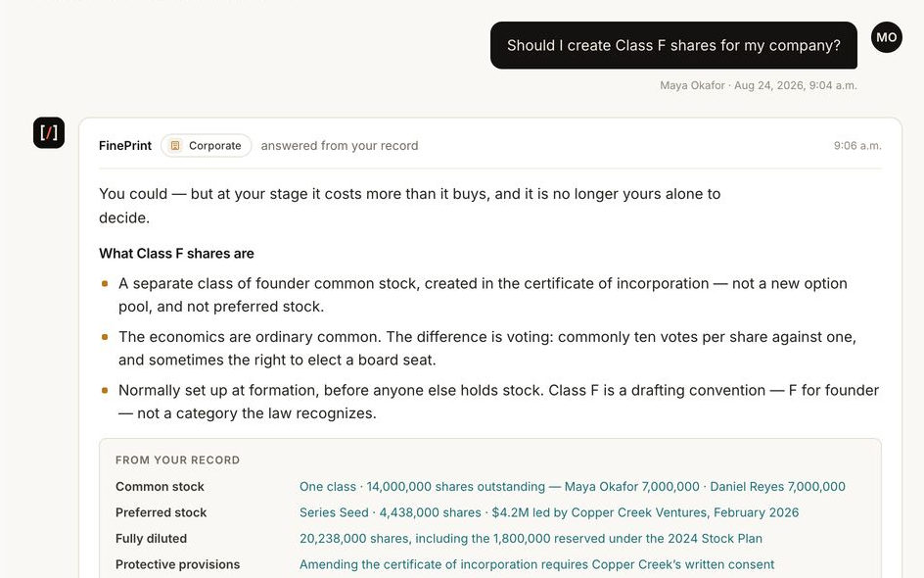Click the user message bubble about Class F shares
924x578 pixels.
coord(673,45)
